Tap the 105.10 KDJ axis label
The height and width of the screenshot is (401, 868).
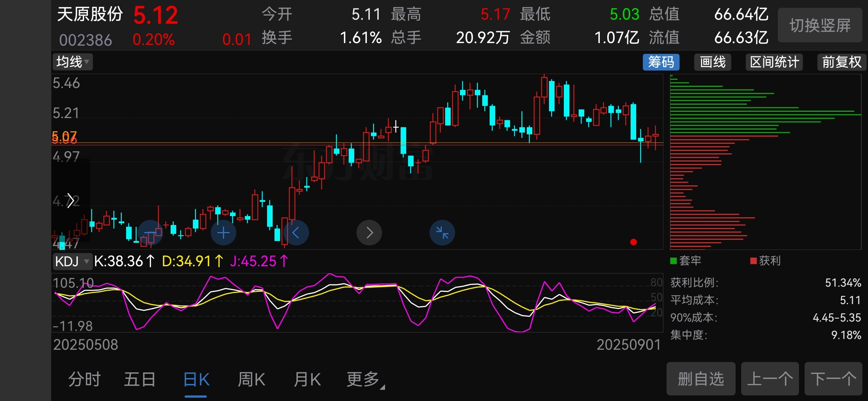click(x=73, y=283)
